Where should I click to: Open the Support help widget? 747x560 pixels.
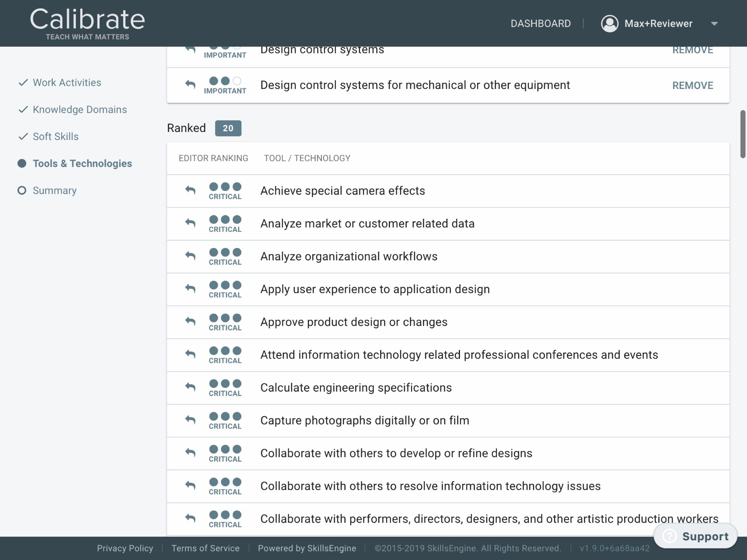(695, 536)
